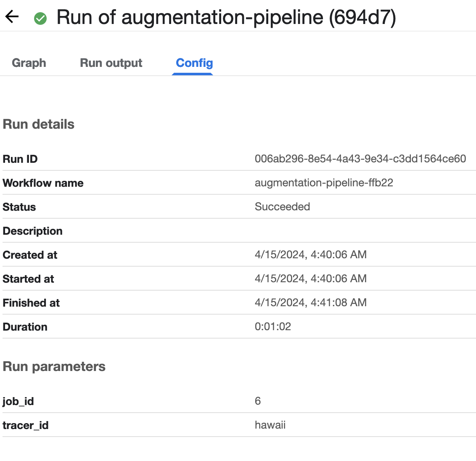Click the job_id value 6
The height and width of the screenshot is (461, 476).
258,401
